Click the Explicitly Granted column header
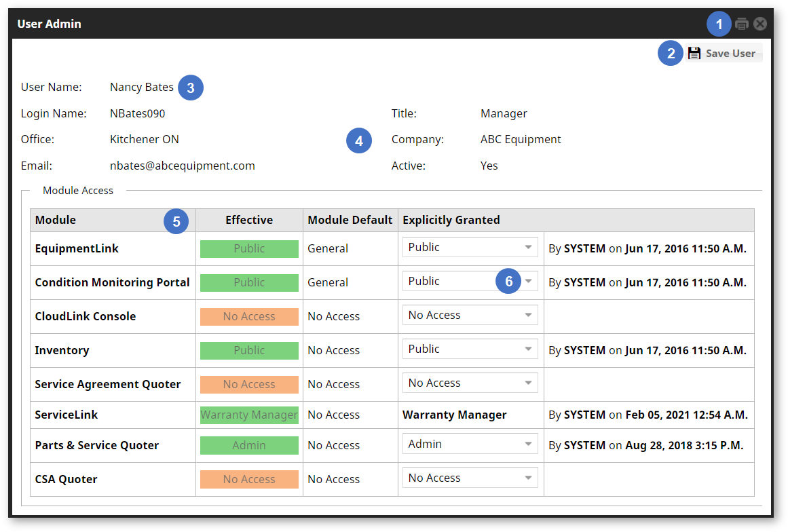Image resolution: width=788 pixels, height=532 pixels. (x=576, y=220)
